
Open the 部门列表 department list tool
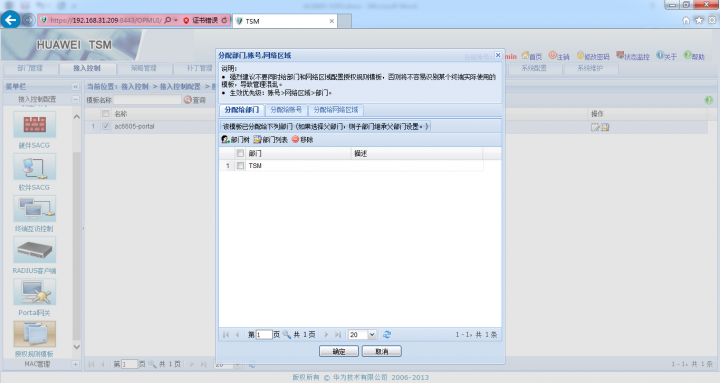tap(270, 139)
